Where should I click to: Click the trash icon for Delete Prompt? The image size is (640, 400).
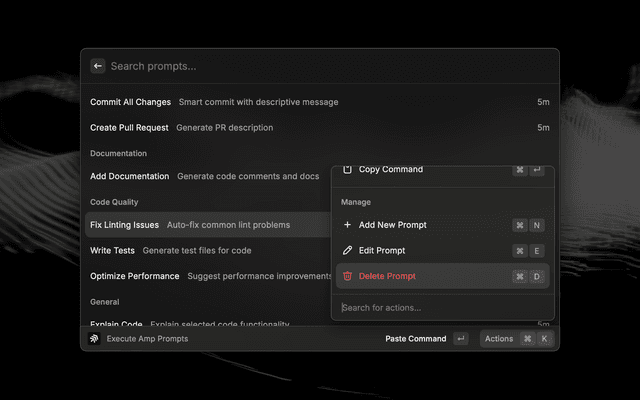pos(347,276)
